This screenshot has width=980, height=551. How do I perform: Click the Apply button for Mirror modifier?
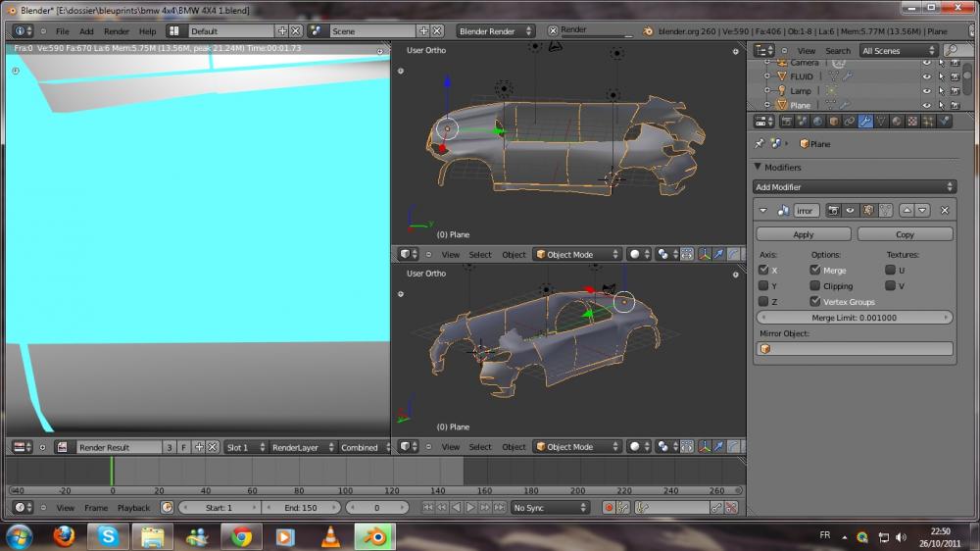tap(804, 235)
